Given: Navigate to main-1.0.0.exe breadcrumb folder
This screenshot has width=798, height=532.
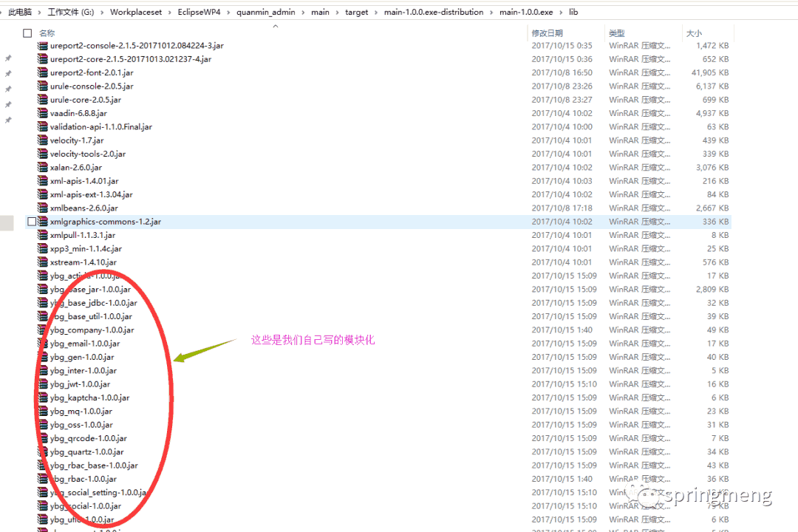Looking at the screenshot, I should (526, 13).
